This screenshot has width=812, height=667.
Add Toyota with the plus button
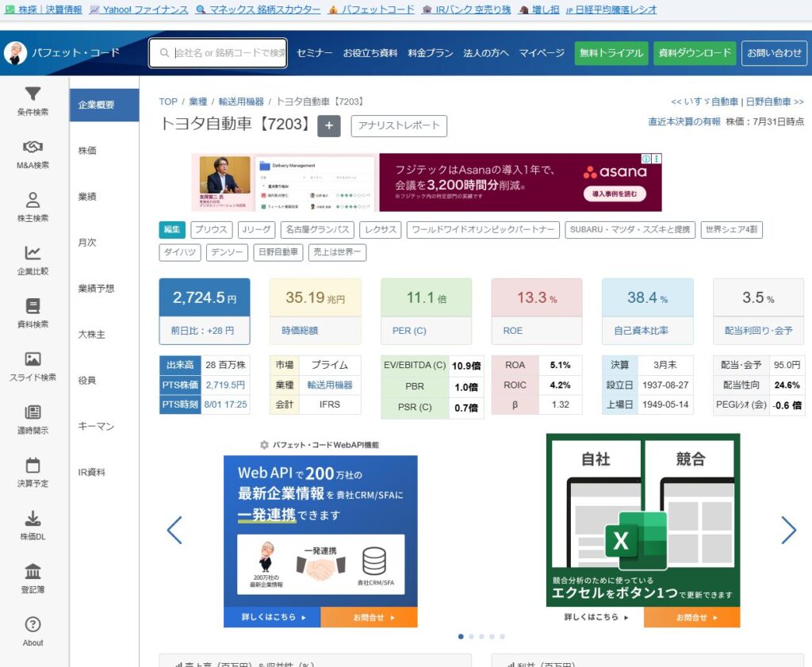pyautogui.click(x=329, y=125)
